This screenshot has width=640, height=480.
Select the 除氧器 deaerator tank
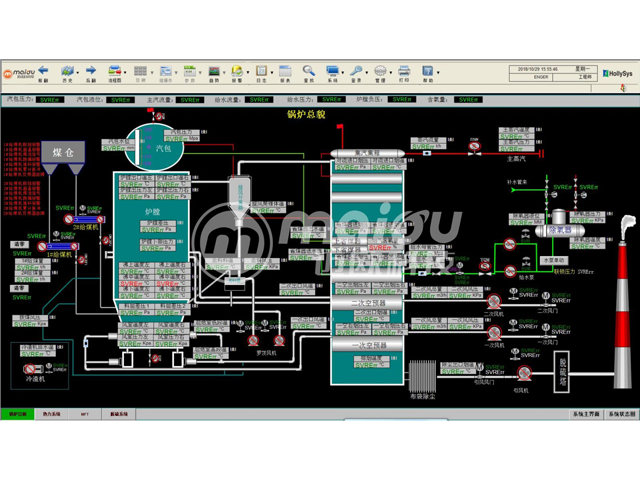(x=560, y=230)
